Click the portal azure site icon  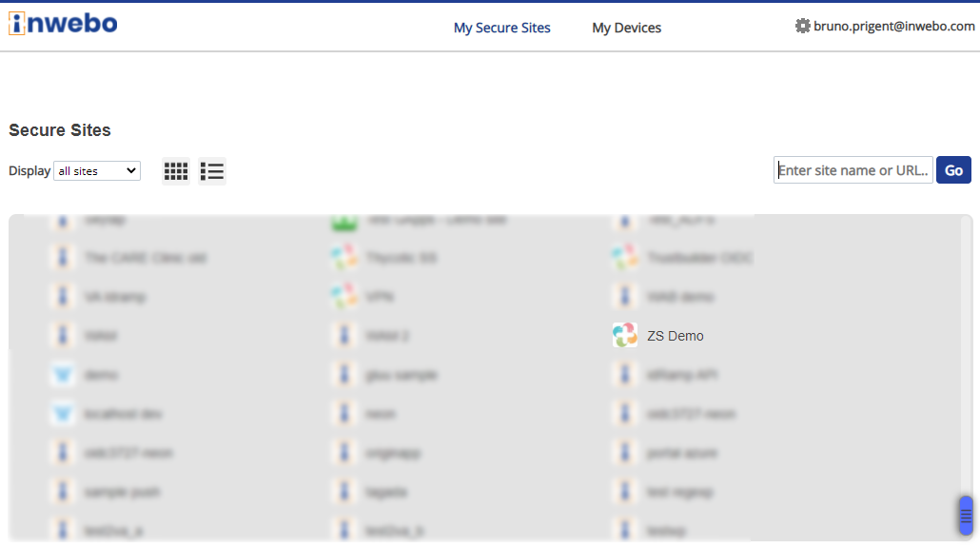coord(625,453)
